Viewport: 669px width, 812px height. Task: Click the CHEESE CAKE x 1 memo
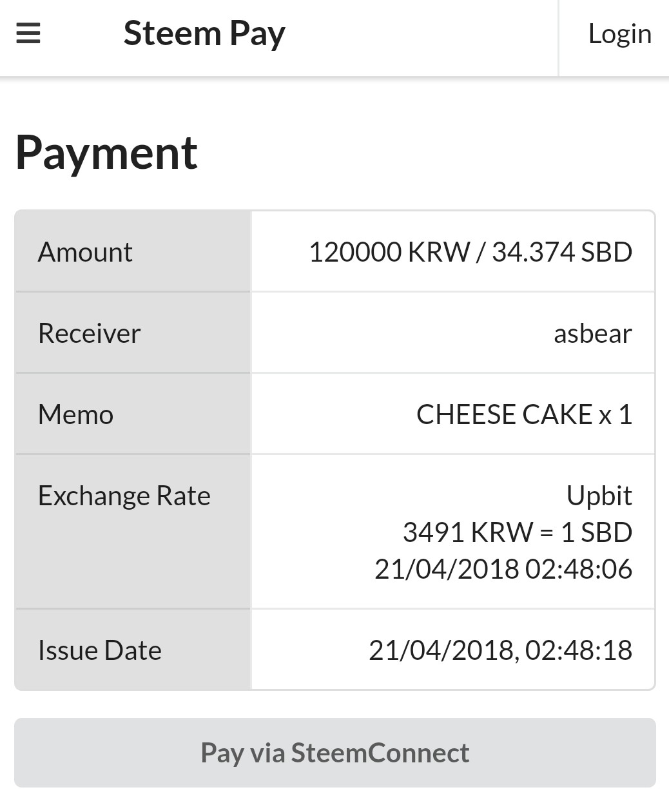[x=524, y=414]
